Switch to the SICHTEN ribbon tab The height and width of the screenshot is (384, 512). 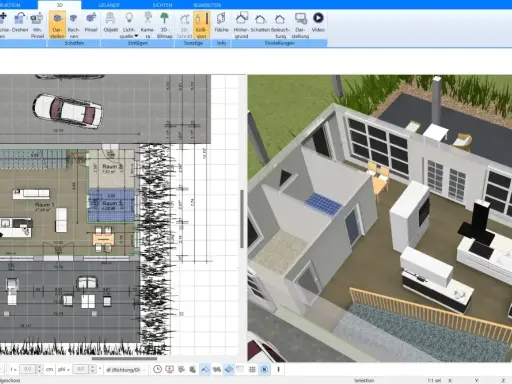click(x=162, y=5)
